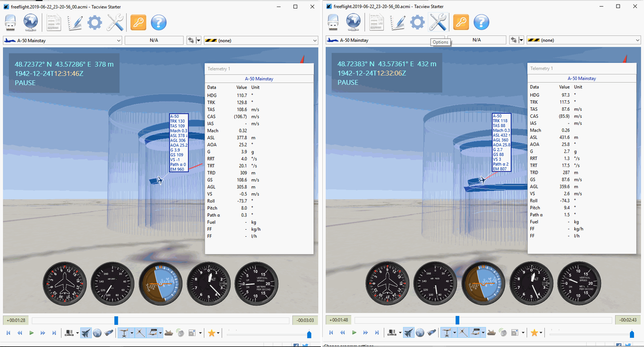Click the online globe icon in left window
This screenshot has height=347, width=644.
(x=31, y=22)
